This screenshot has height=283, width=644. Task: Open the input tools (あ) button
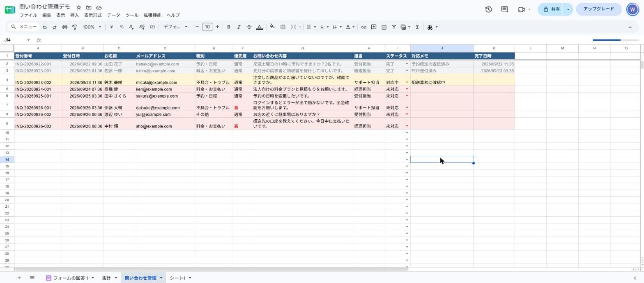[x=430, y=27]
